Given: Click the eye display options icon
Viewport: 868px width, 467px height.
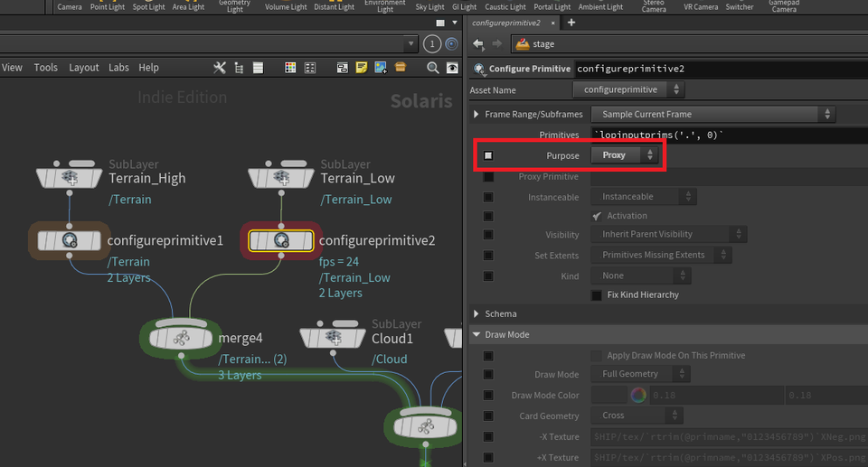Looking at the screenshot, I should (451, 68).
